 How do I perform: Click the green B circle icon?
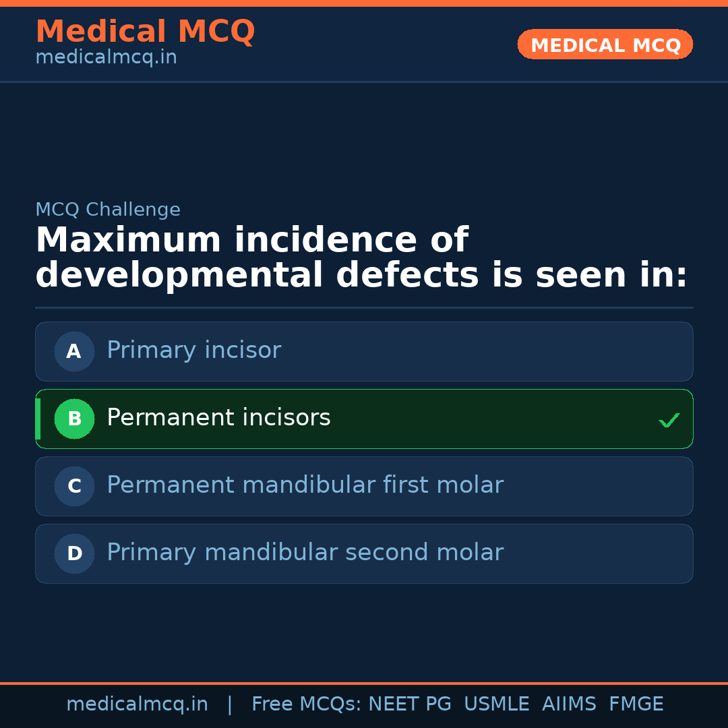click(x=74, y=419)
